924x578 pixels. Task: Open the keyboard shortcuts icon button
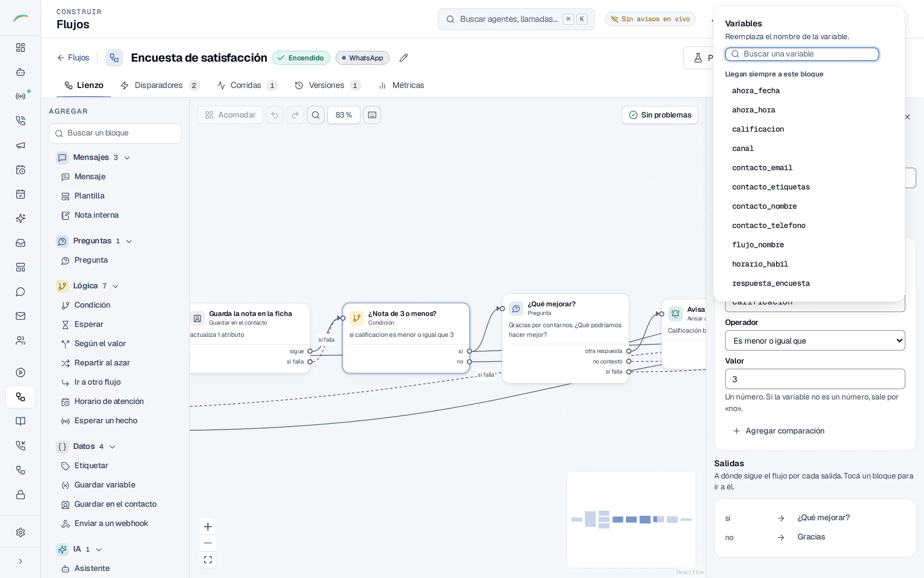pos(372,115)
